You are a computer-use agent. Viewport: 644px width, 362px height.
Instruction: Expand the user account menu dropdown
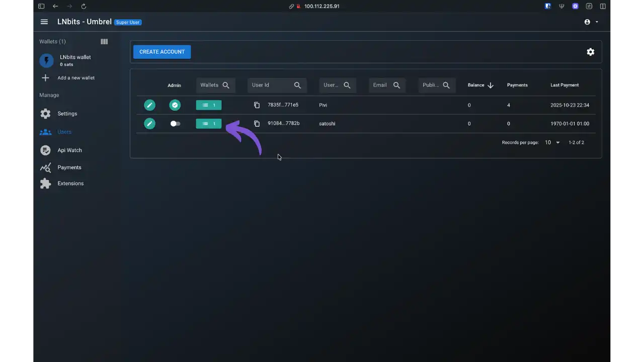[x=591, y=22]
